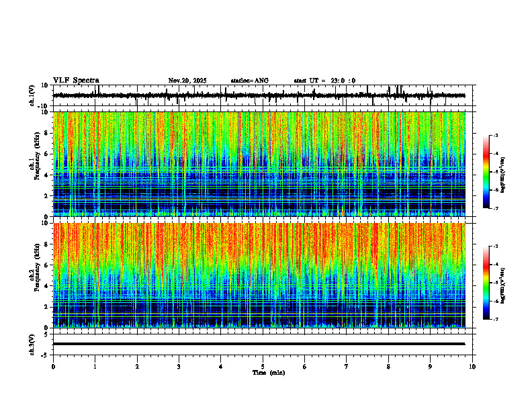Select the "start UT = 23:0 :0" header text
Screen dimensions: 532x411
point(324,81)
